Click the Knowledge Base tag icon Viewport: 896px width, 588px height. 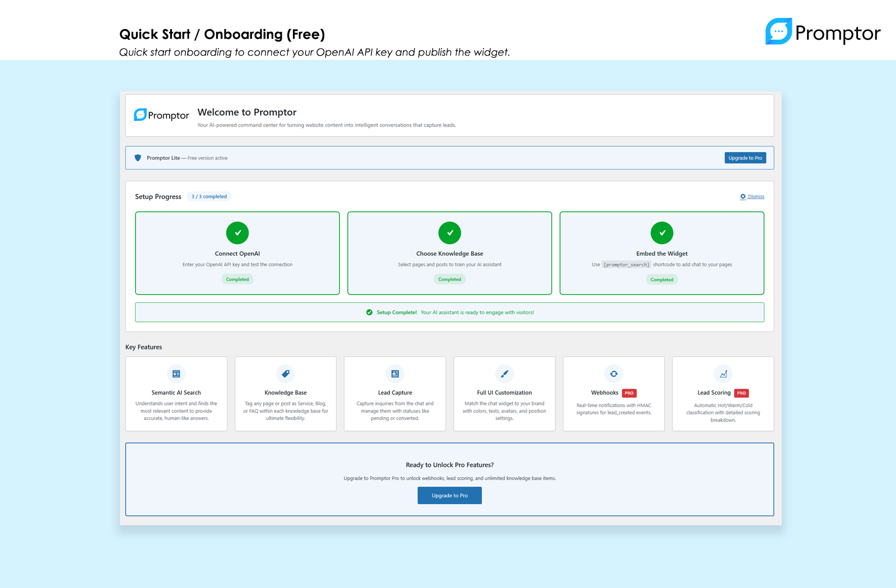(286, 374)
